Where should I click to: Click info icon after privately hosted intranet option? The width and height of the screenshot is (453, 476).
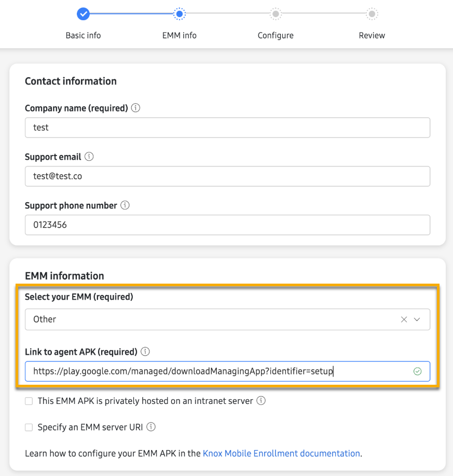pyautogui.click(x=262, y=401)
